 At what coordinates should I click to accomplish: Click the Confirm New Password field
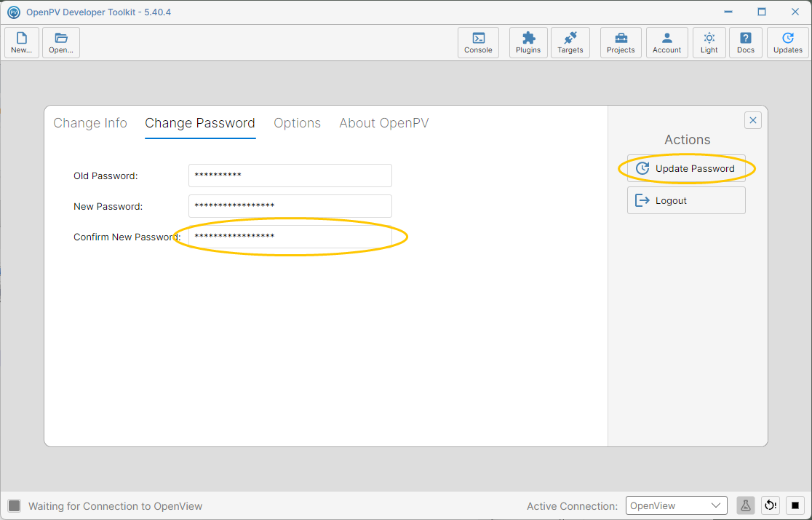[290, 237]
